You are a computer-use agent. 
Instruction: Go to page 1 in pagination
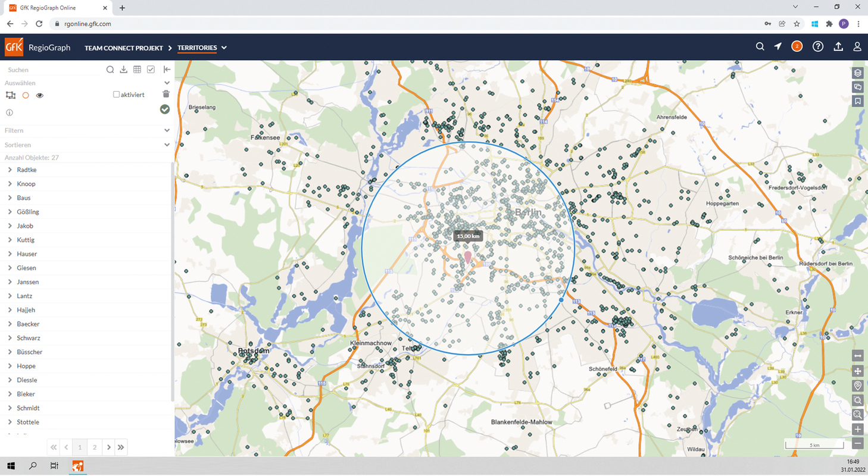click(x=80, y=447)
